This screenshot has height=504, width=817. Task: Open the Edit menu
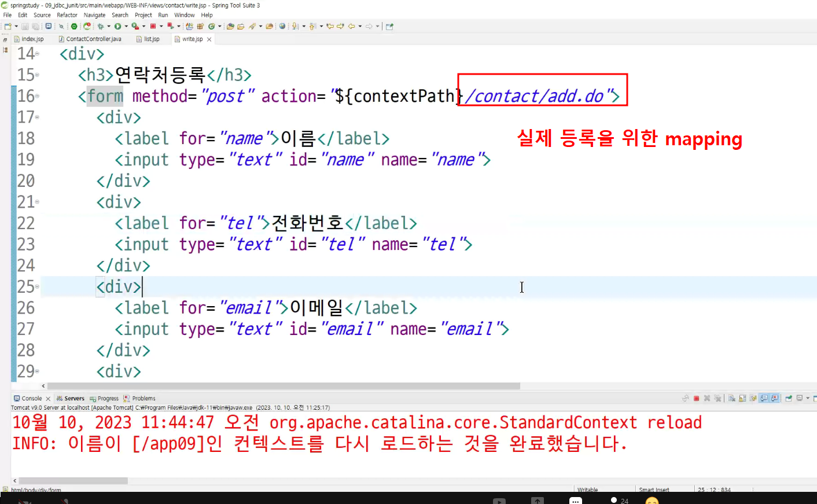click(x=23, y=15)
